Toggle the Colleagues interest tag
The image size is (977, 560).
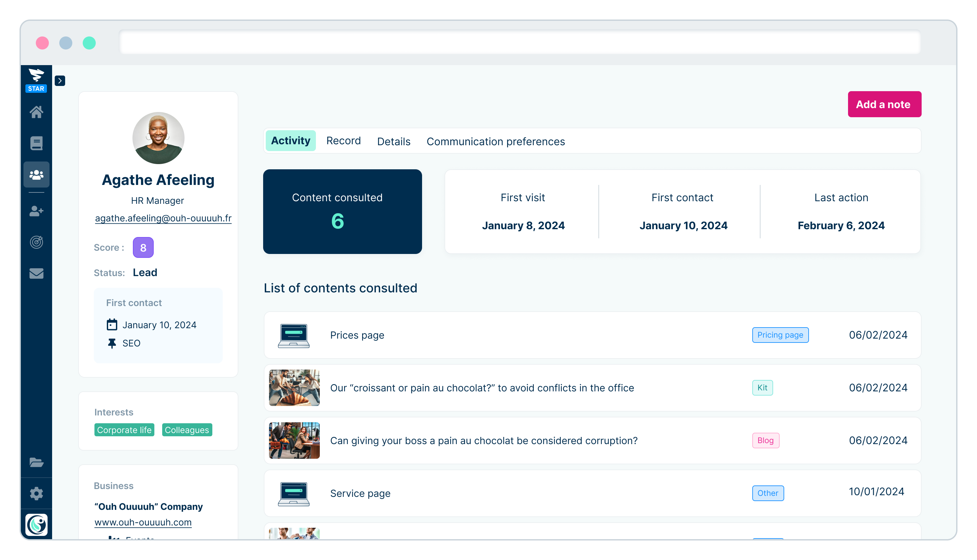186,430
